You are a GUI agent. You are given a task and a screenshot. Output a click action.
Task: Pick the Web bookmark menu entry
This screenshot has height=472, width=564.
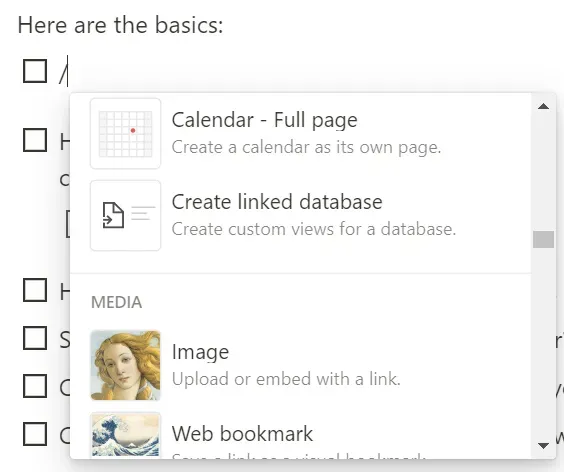coord(300,435)
